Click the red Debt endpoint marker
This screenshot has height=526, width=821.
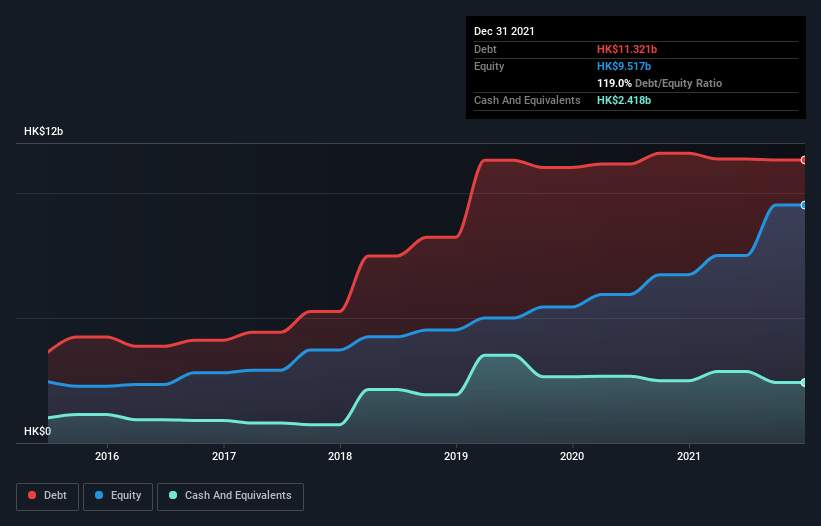804,160
